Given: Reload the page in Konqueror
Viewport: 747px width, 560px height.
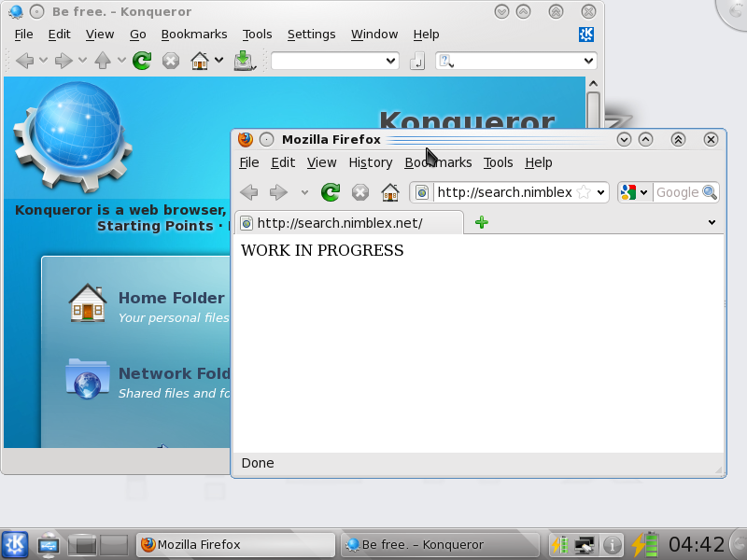Looking at the screenshot, I should tap(142, 61).
